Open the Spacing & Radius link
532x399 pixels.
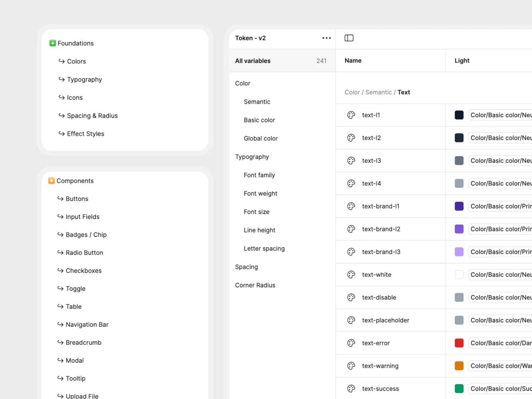[92, 116]
